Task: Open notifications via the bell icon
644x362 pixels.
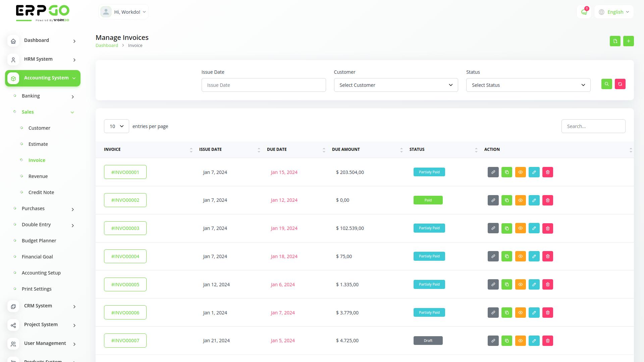Action: 584,12
